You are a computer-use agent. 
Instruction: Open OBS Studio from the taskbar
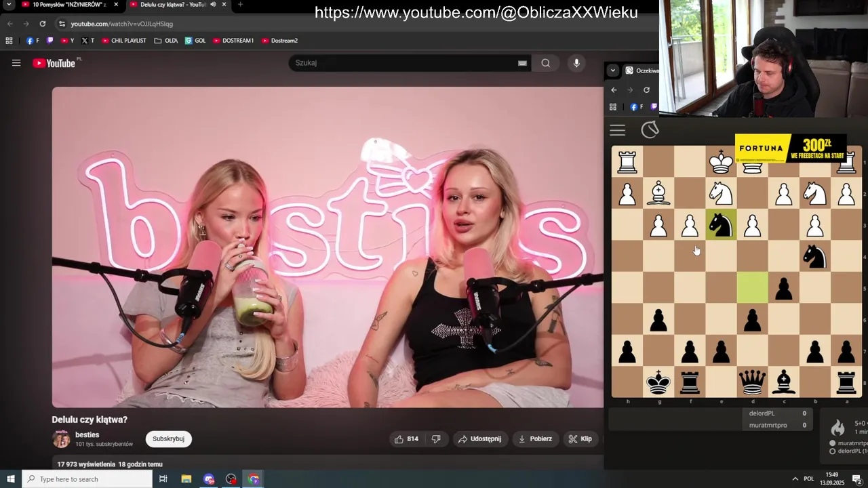231,479
